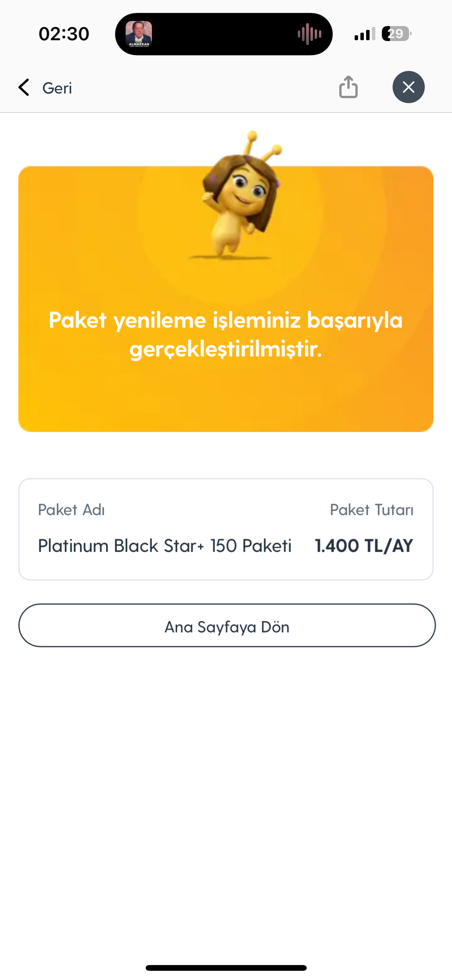Click the Ana Sayfaya Dön button
The width and height of the screenshot is (452, 980).
pyautogui.click(x=227, y=625)
